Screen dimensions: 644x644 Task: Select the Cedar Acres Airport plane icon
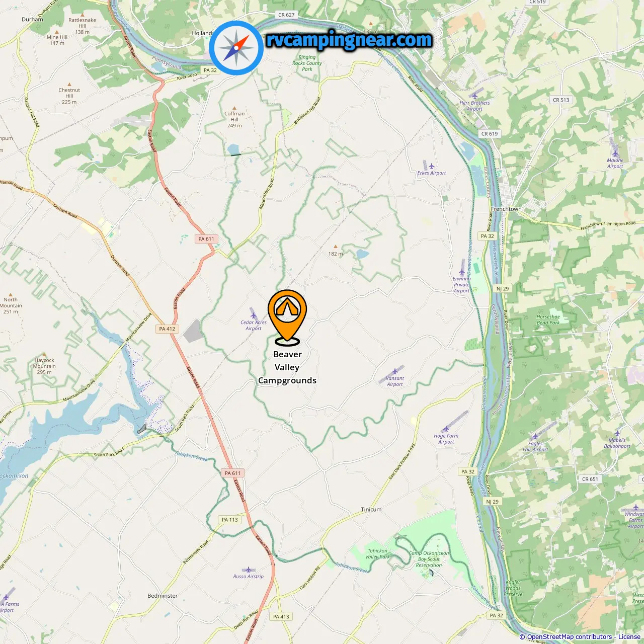tap(254, 315)
